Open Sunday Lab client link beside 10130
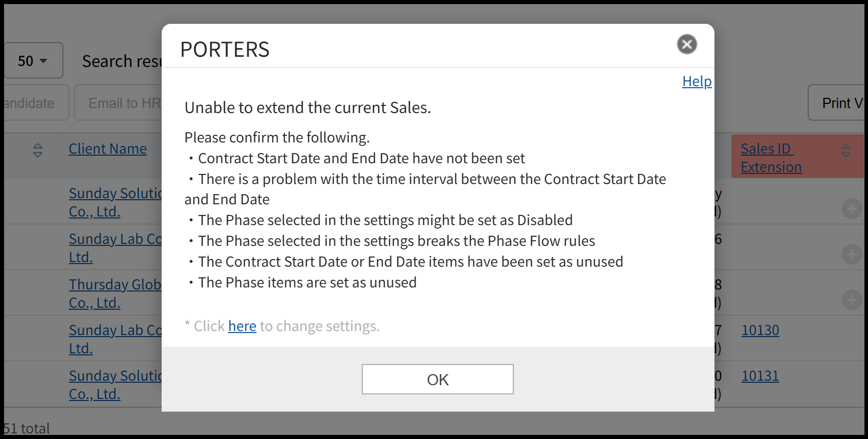868x439 pixels. coord(115,331)
